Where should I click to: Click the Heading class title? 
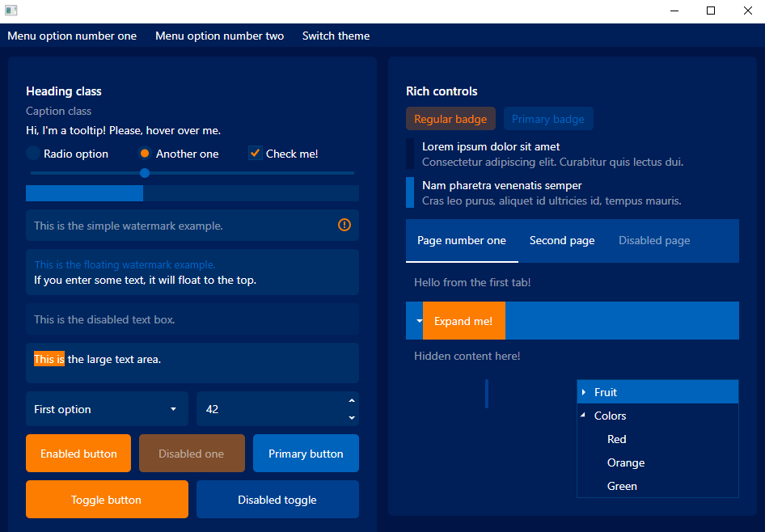[63, 91]
